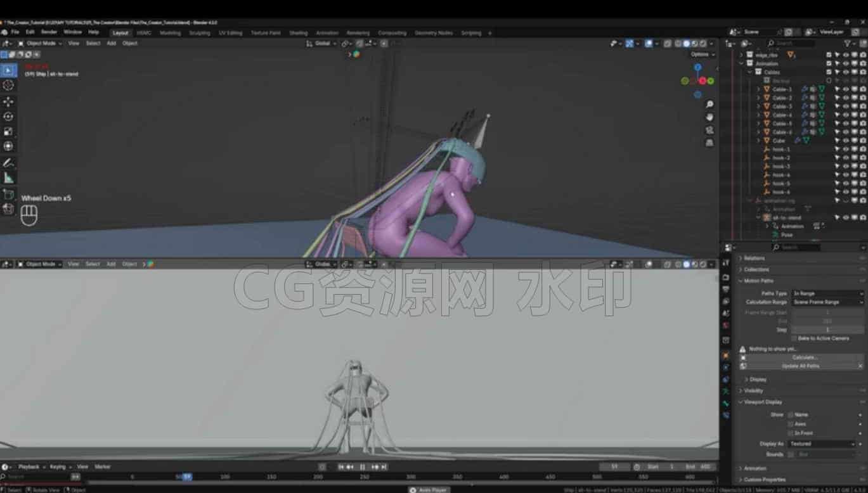This screenshot has width=868, height=493.
Task: Open the Object Mode dropdown in the top viewport
Action: 40,43
